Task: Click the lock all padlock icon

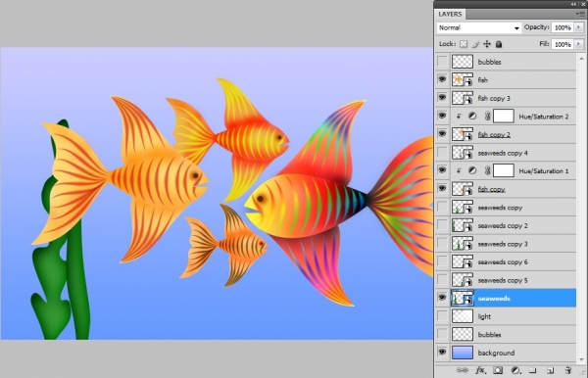Action: [499, 44]
